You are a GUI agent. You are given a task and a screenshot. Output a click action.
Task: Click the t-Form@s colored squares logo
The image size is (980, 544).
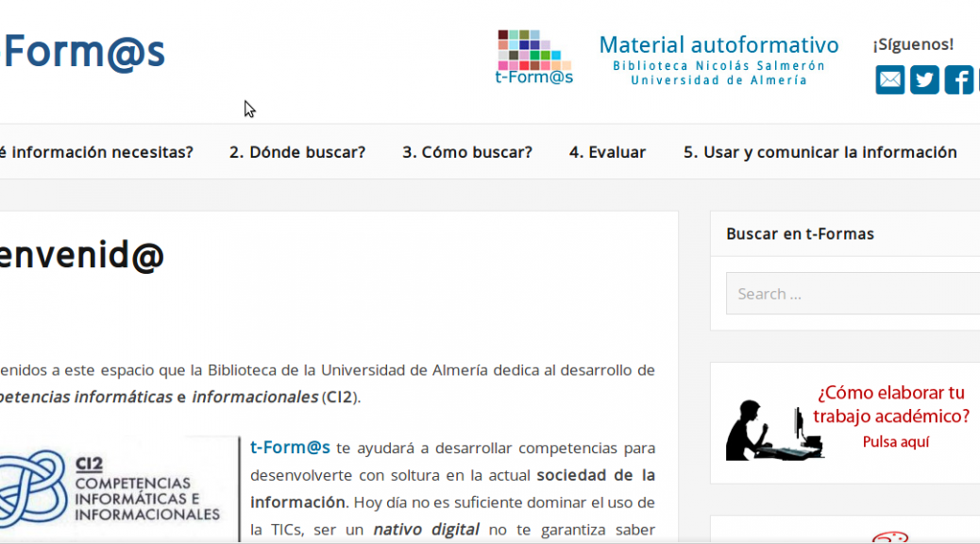[x=534, y=57]
